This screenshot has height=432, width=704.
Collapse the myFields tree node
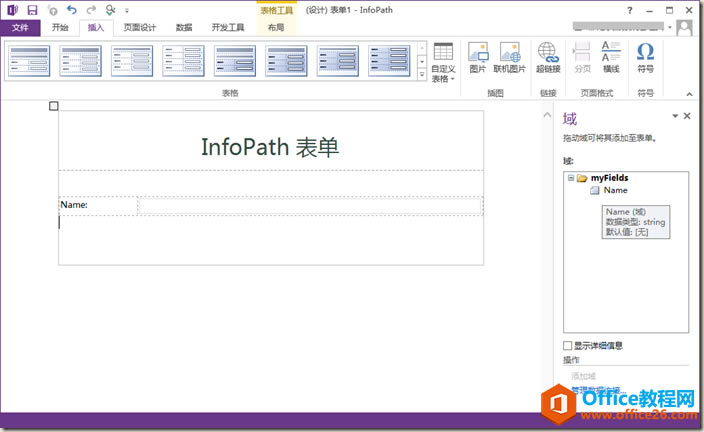click(x=571, y=178)
